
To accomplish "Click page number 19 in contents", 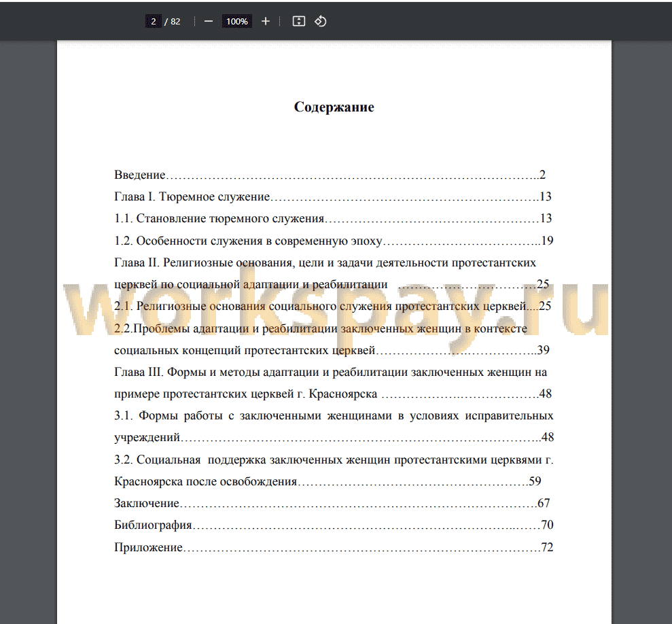I will coord(547,241).
